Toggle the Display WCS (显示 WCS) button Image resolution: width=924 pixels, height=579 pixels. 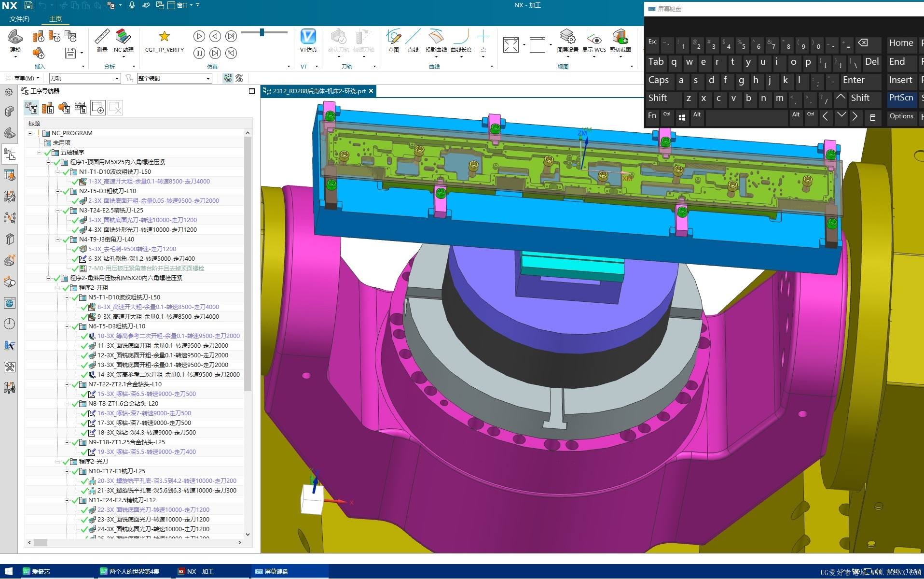[593, 37]
